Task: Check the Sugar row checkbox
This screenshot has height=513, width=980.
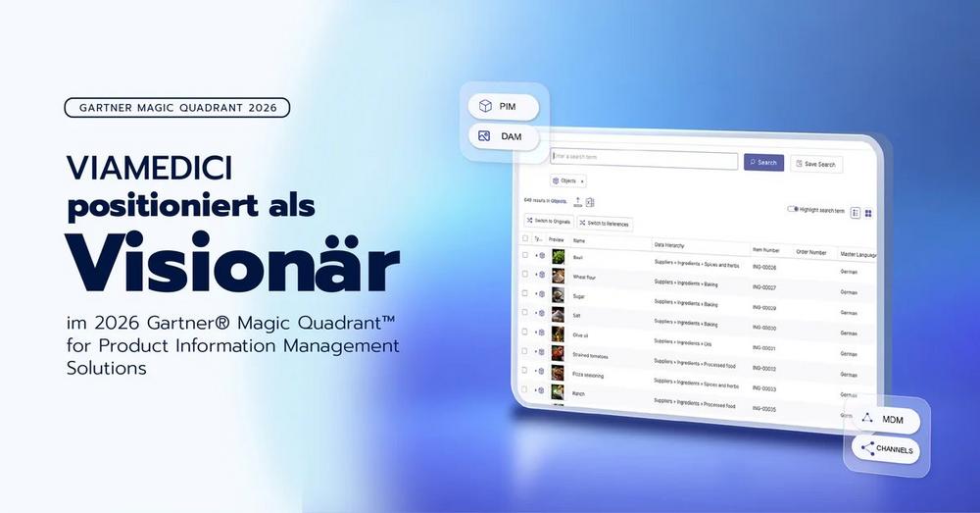Action: [525, 292]
